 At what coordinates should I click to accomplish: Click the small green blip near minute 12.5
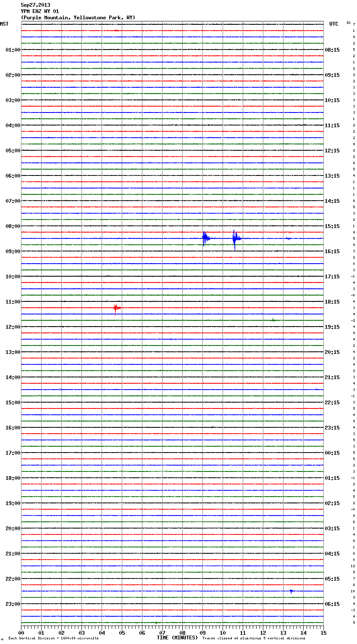(273, 320)
